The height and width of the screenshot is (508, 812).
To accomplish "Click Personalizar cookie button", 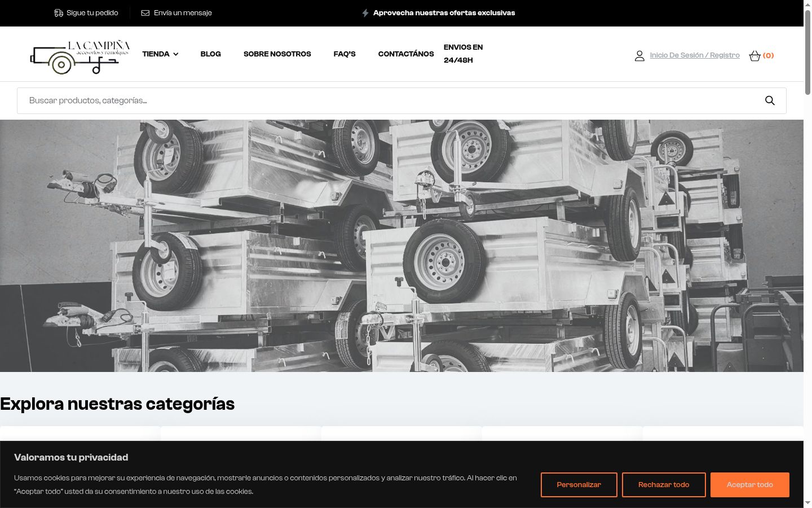I will pos(579,485).
